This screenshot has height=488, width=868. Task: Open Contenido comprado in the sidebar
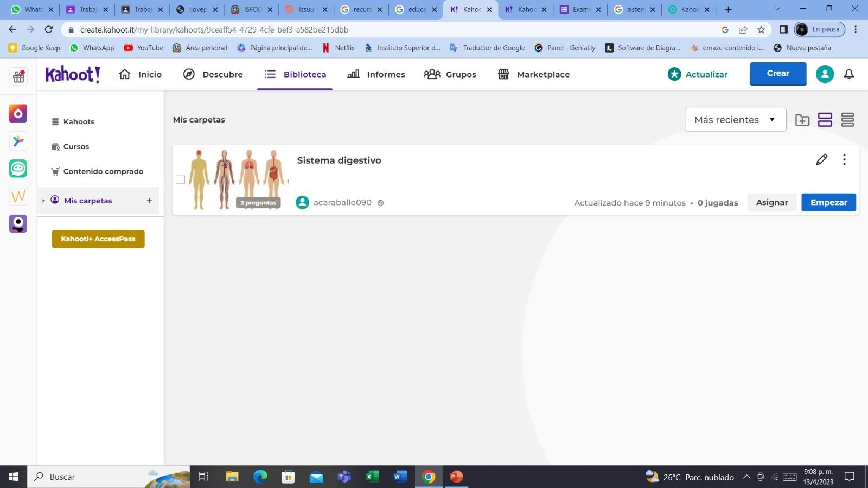(97, 171)
